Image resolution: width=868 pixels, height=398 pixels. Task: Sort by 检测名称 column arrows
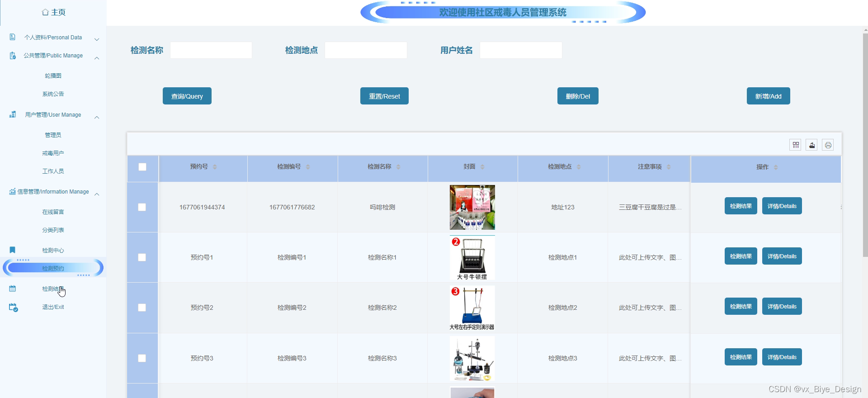(x=398, y=167)
